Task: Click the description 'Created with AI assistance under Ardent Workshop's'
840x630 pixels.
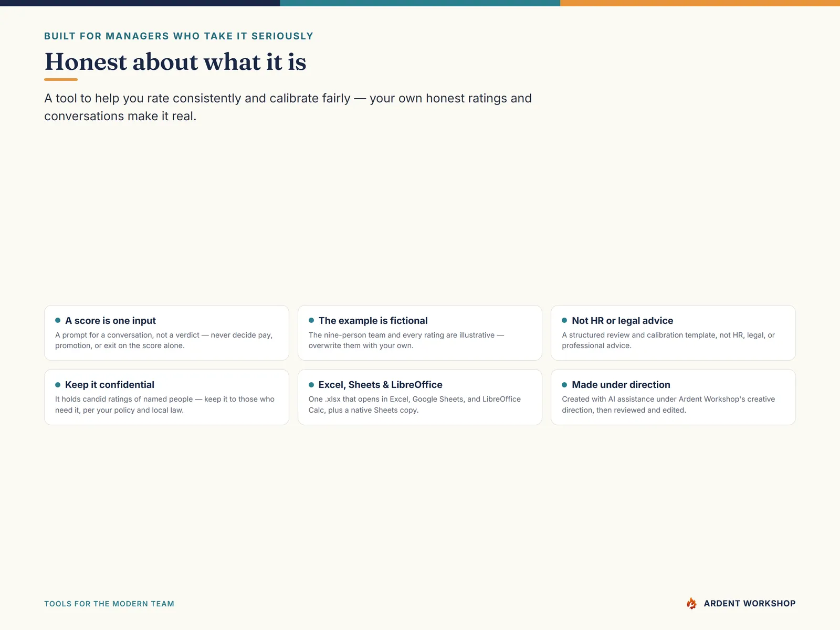Action: (668, 404)
